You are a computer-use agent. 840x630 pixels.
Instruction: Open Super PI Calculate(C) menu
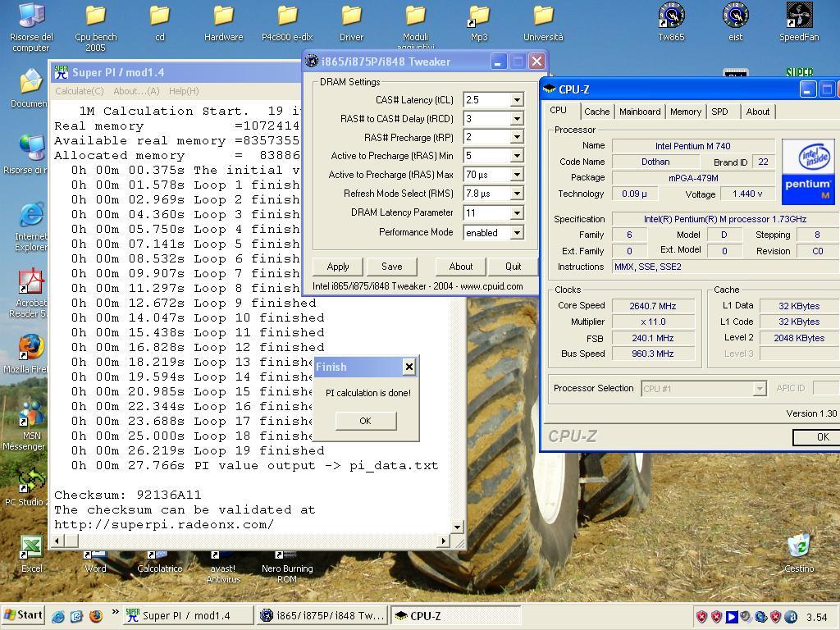pos(80,91)
